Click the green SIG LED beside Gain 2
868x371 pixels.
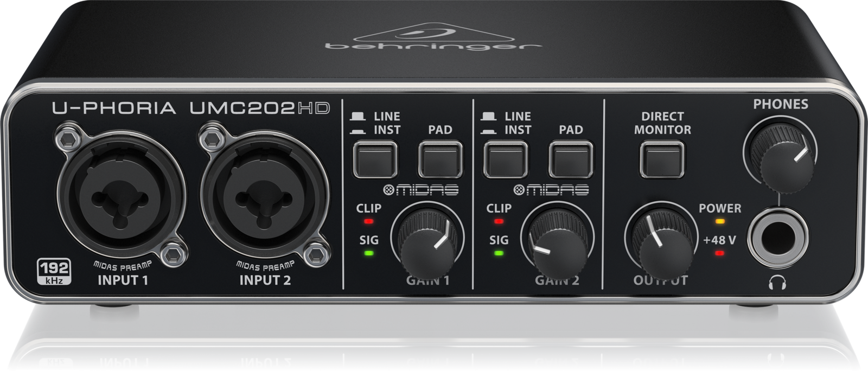499,253
